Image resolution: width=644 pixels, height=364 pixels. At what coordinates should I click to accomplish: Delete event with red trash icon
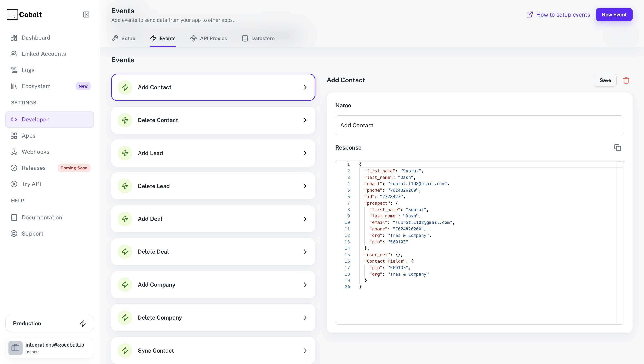(626, 80)
